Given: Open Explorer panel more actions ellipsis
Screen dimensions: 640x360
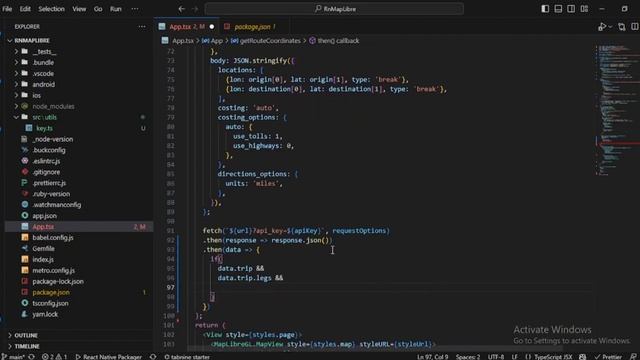Looking at the screenshot, I should coord(142,27).
